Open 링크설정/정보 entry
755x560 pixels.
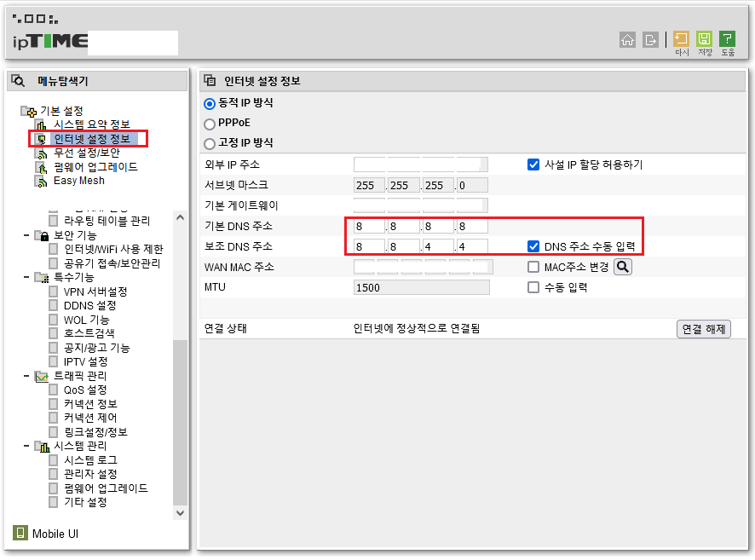click(95, 432)
